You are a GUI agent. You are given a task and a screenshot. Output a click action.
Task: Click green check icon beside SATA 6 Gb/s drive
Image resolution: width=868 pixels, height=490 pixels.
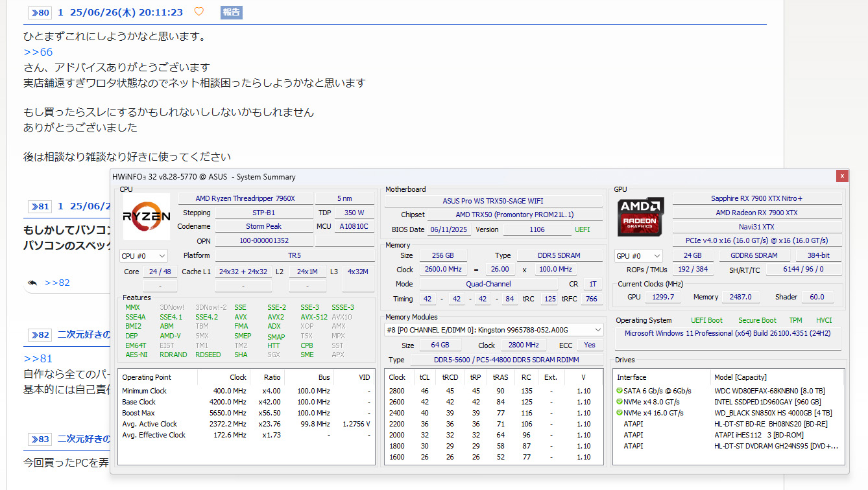pyautogui.click(x=619, y=391)
